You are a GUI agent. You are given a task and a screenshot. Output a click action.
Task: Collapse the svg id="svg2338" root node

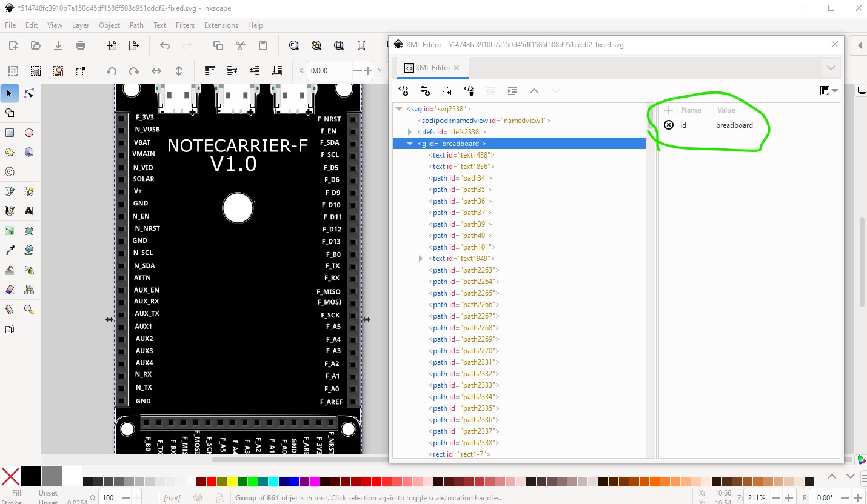point(399,109)
